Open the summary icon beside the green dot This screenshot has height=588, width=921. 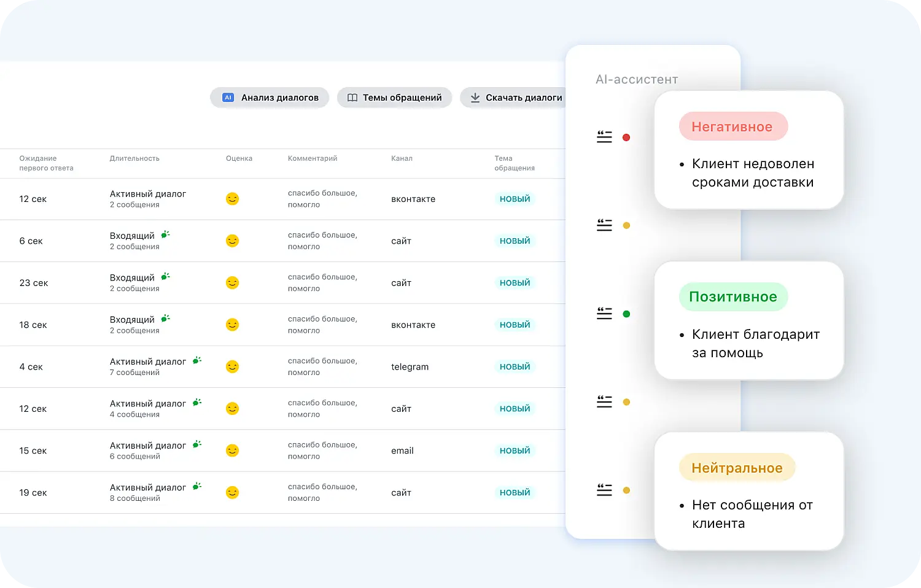[x=604, y=314]
